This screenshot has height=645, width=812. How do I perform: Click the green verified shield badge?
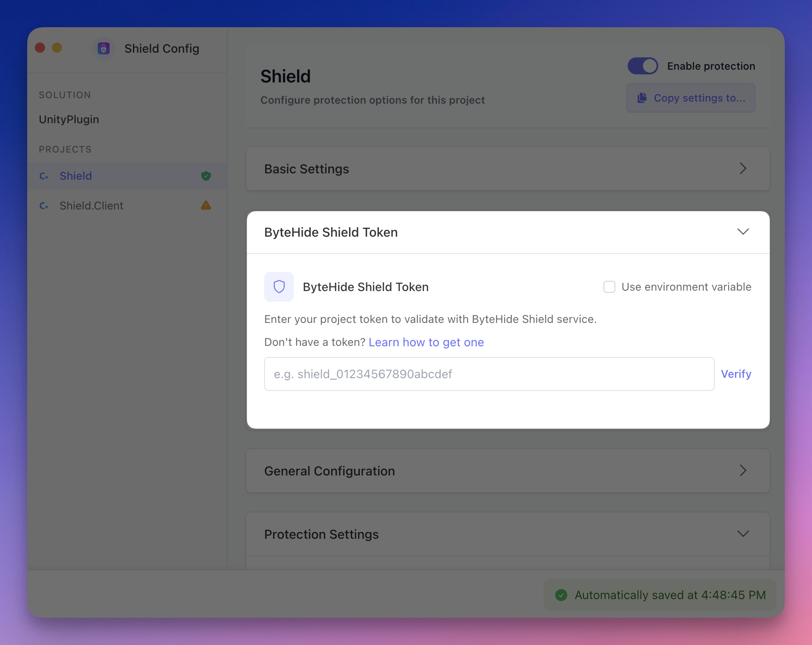[206, 176]
